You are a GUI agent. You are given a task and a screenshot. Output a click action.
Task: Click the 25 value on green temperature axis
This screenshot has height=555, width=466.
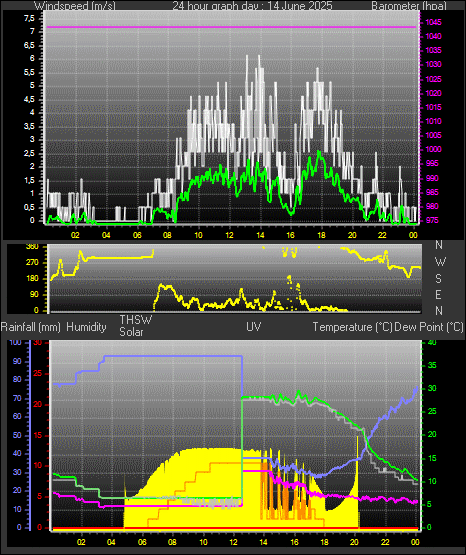[432, 412]
